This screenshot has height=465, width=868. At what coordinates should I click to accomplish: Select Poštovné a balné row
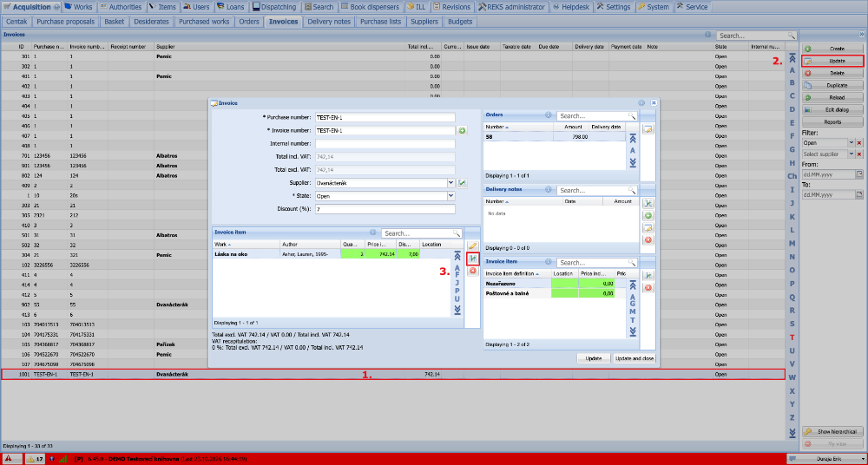(556, 293)
